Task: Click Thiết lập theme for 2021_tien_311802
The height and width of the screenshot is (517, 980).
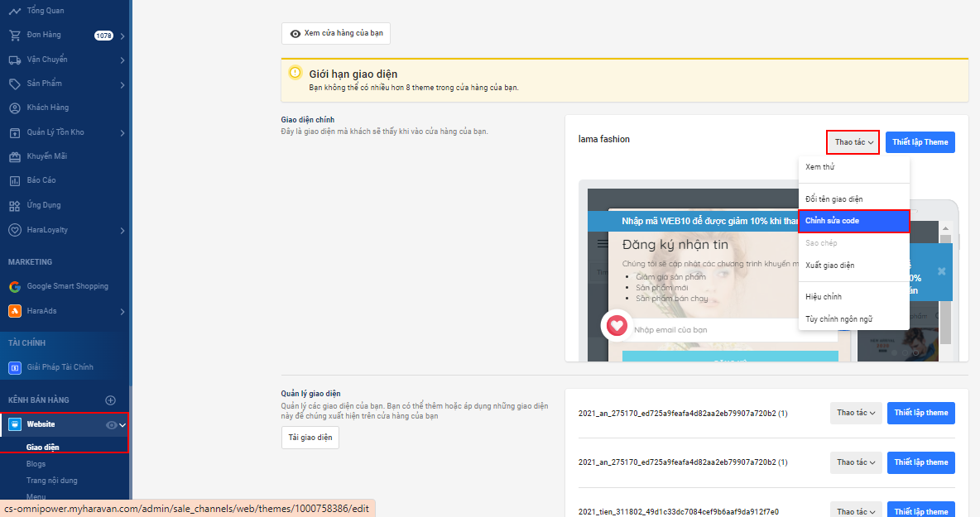Action: point(920,510)
